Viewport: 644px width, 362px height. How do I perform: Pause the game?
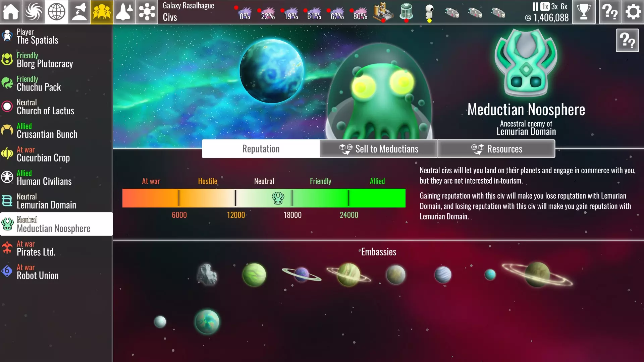click(x=535, y=6)
